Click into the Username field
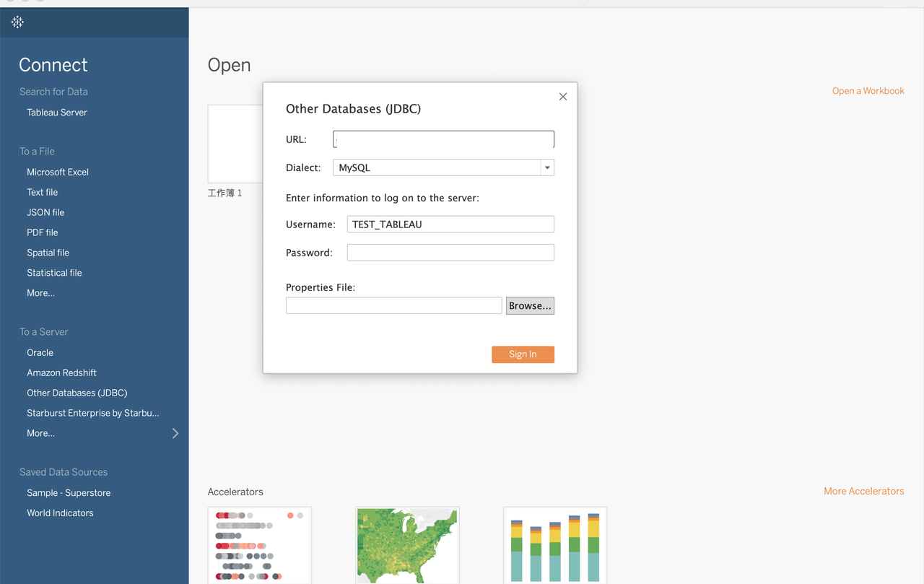The image size is (924, 584). click(x=450, y=225)
